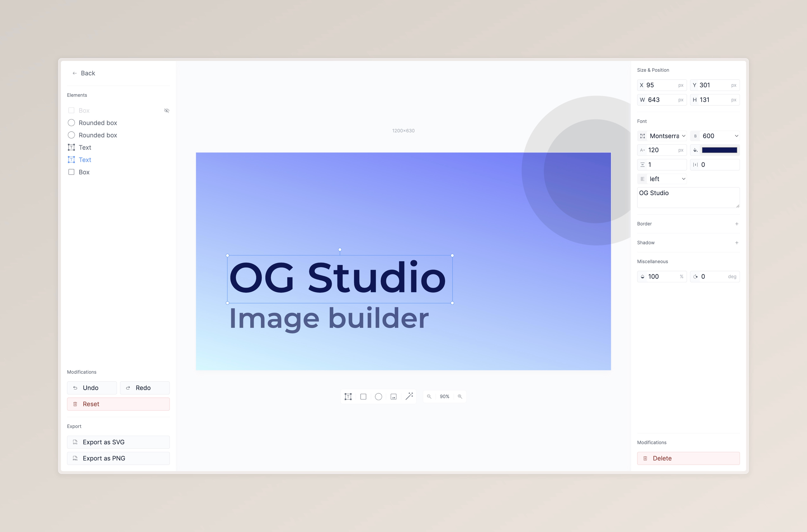The image size is (807, 532).
Task: Add a Border with plus icon
Action: point(737,224)
